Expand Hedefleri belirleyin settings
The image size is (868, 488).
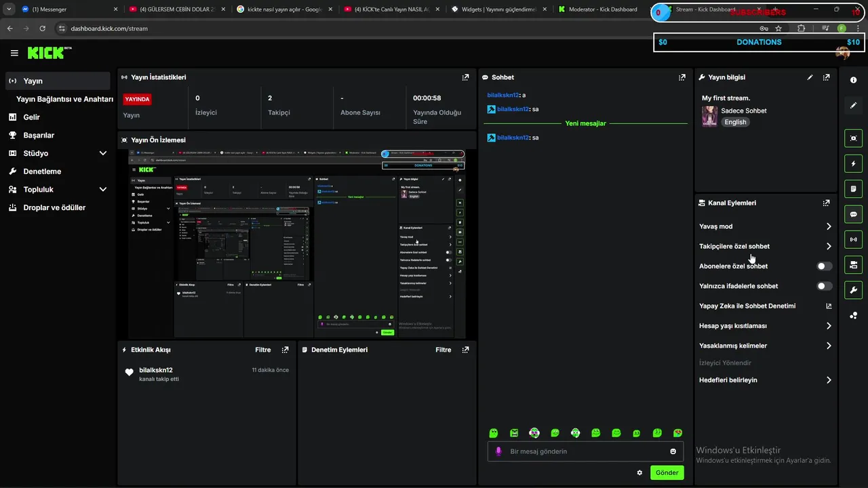pos(764,380)
